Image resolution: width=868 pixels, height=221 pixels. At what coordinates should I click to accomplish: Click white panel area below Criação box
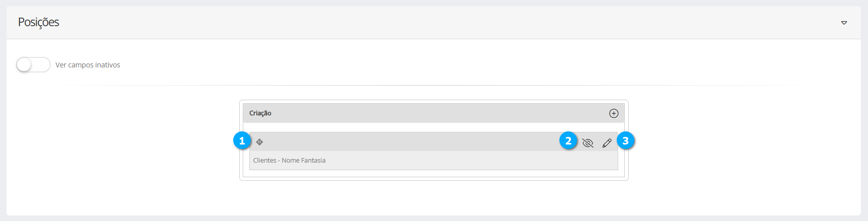click(x=432, y=199)
